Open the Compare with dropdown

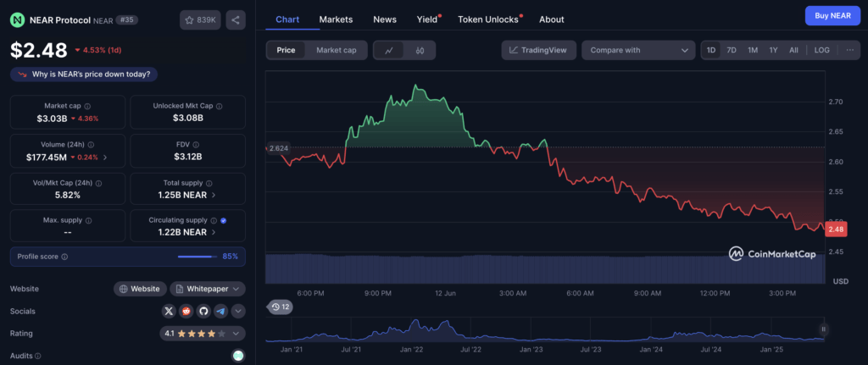pos(638,50)
